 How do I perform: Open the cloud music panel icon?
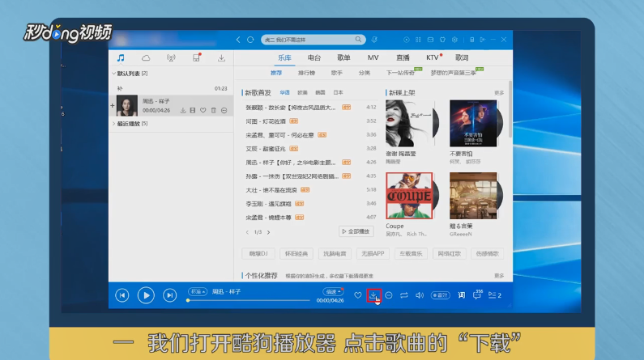click(x=146, y=57)
